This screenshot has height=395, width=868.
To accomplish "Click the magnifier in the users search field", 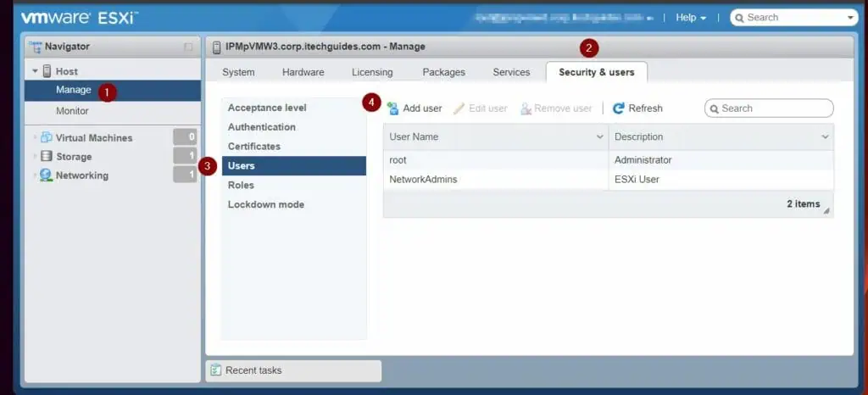I will (x=715, y=109).
